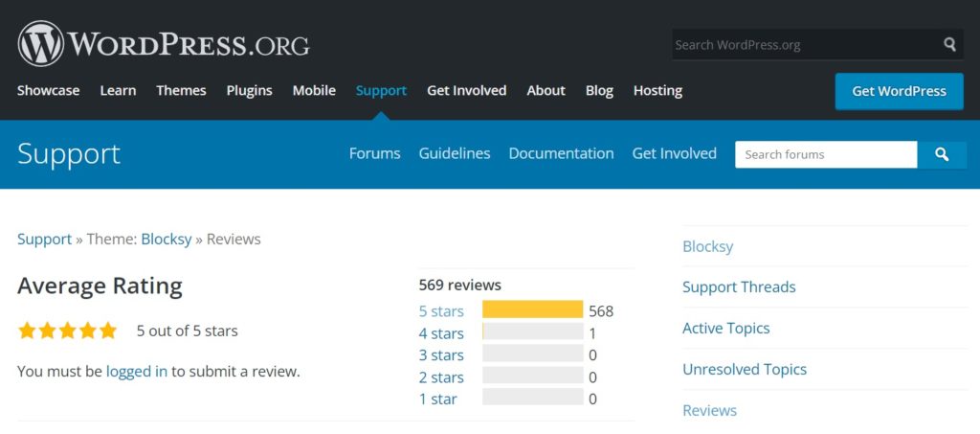Viewport: 980px width, 434px height.
Task: Submit forum search with magnifier button
Action: click(x=942, y=154)
